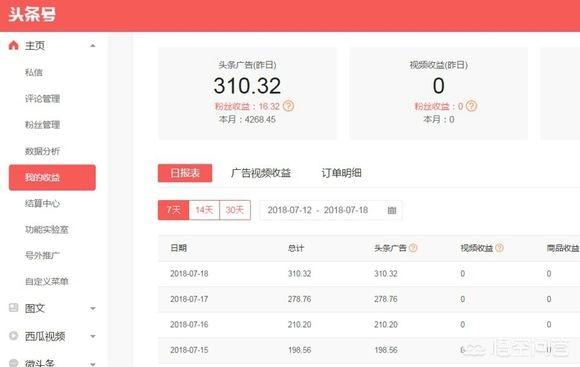580x367 pixels.
Task: Click help icon next to 粉丝收益 0
Action: [471, 106]
